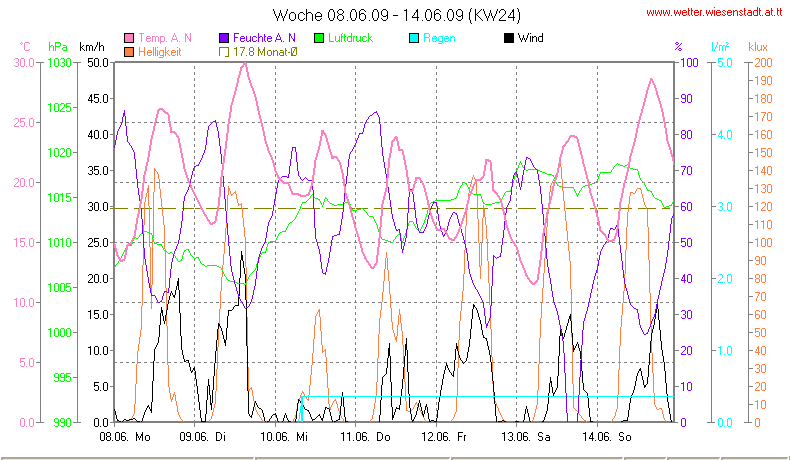This screenshot has width=790, height=460.
Task: Click the l/m² rain axis unit label
Action: [720, 47]
